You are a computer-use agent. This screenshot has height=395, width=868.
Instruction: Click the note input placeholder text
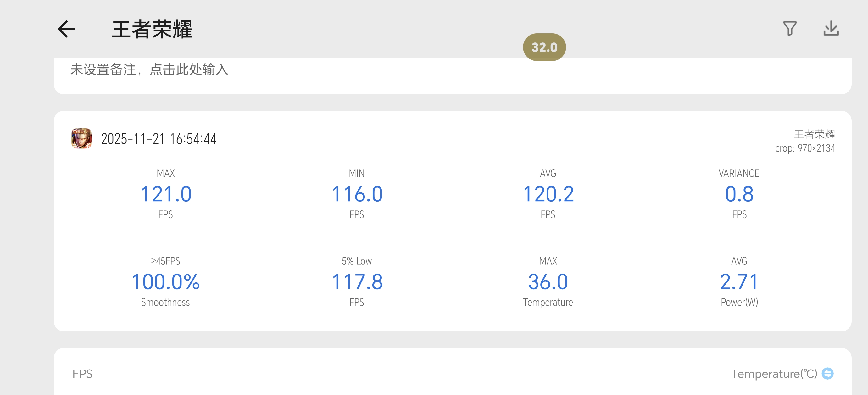[149, 70]
